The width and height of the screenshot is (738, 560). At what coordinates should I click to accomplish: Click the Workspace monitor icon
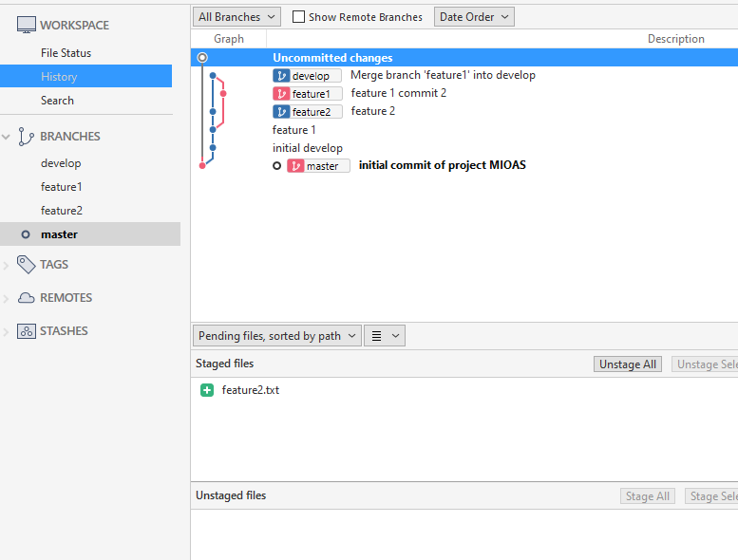coord(26,25)
